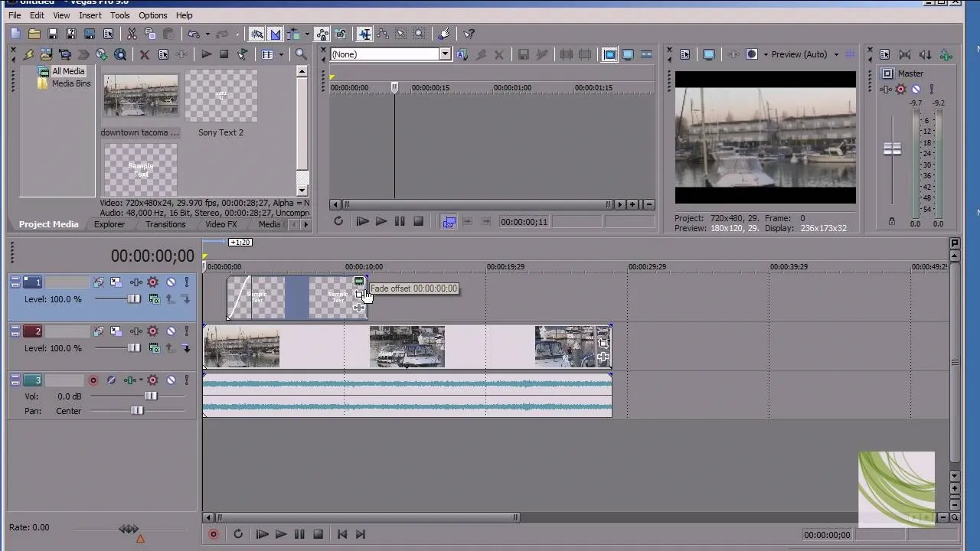This screenshot has width=980, height=551.
Task: Select the downtown tacoma media thumbnail
Action: click(141, 96)
